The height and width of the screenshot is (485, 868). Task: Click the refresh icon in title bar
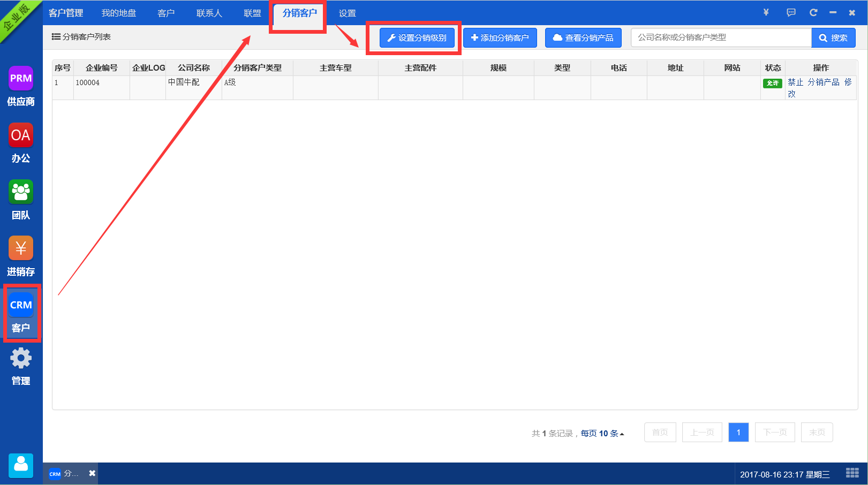pos(813,12)
